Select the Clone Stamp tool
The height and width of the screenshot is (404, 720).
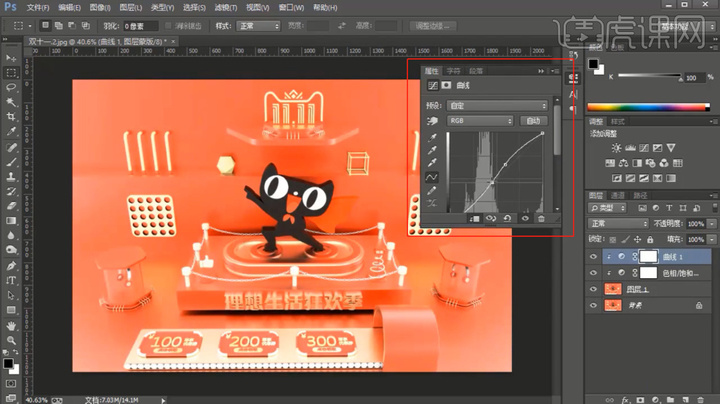click(11, 176)
